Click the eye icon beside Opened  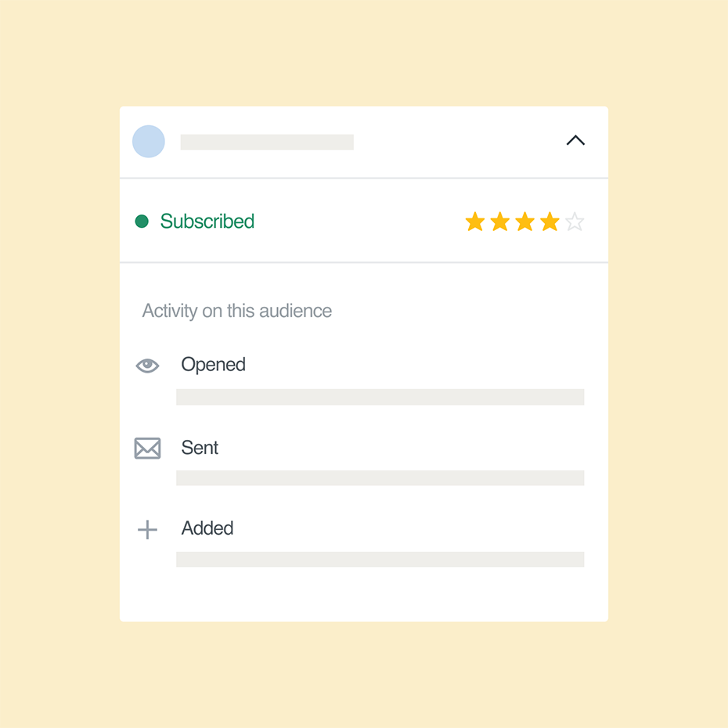pos(147,366)
